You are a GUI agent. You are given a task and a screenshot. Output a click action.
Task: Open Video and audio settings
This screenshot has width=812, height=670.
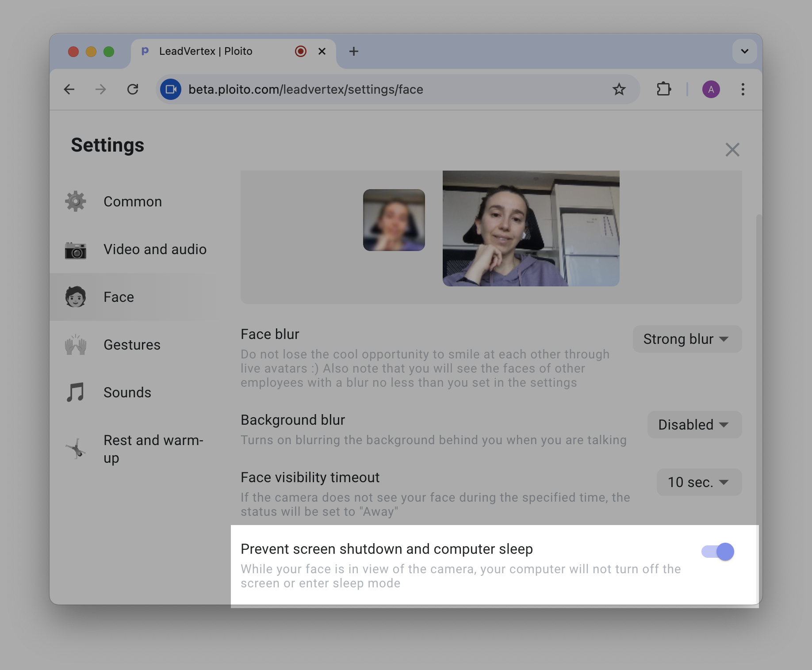click(x=135, y=249)
